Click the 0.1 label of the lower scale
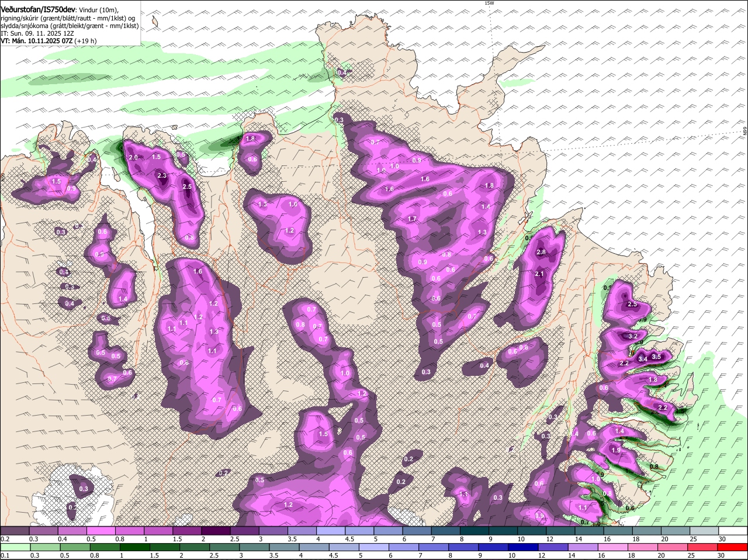Image resolution: width=748 pixels, height=560 pixels. point(5,556)
